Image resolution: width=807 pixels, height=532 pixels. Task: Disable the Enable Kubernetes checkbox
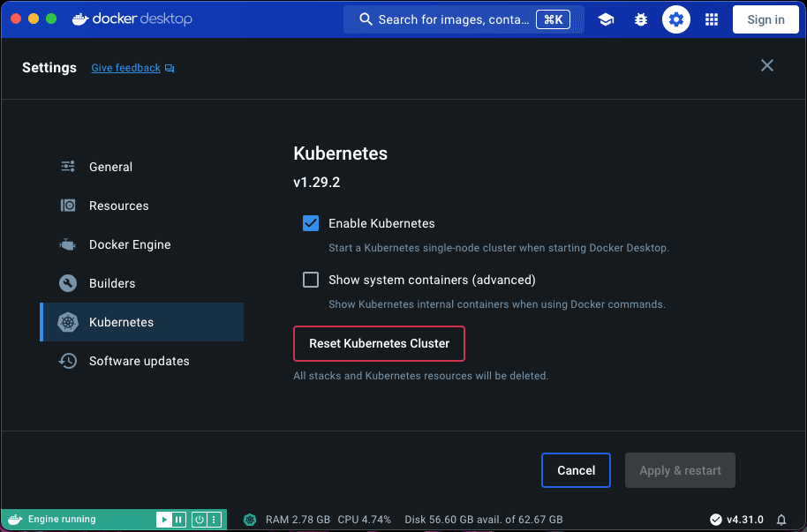310,223
